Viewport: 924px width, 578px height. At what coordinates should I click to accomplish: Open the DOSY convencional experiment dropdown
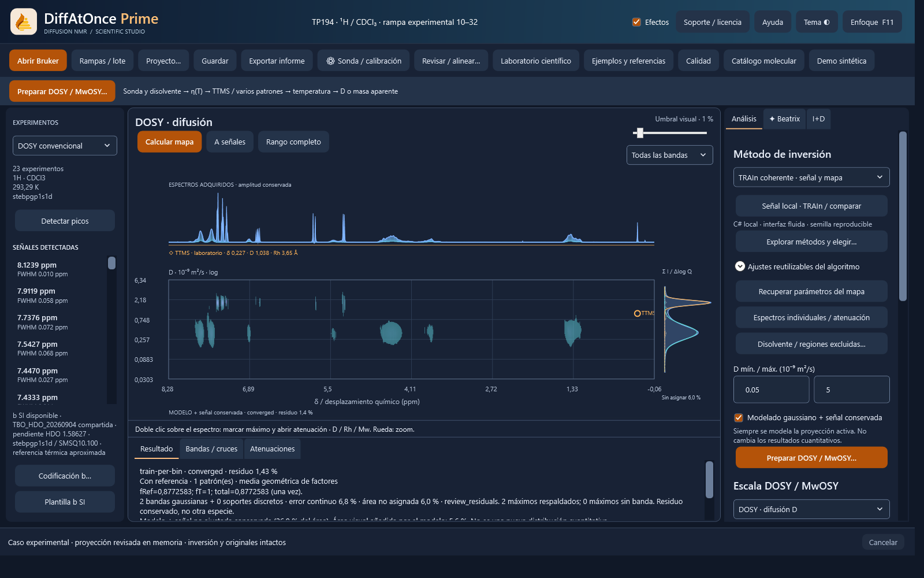click(65, 146)
